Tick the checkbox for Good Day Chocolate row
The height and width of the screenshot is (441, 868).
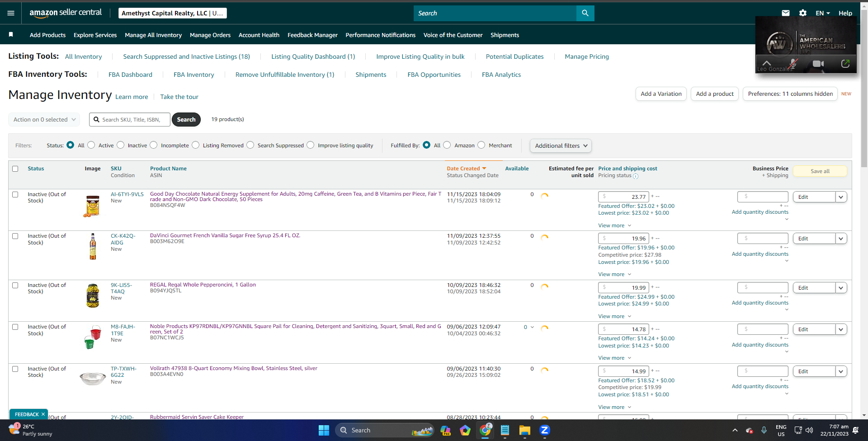coord(15,194)
